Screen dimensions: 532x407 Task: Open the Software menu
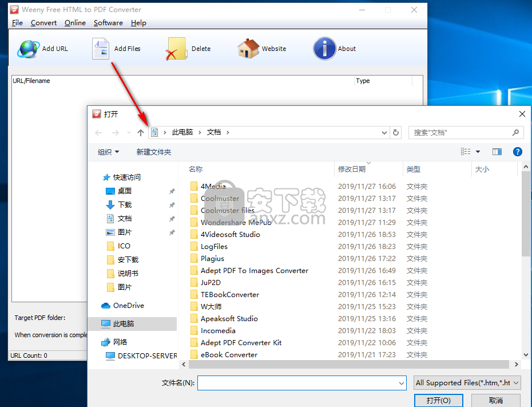point(108,23)
